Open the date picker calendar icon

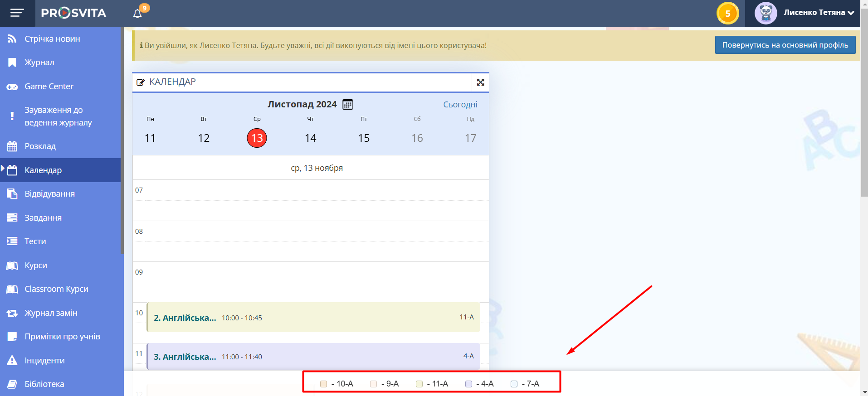click(347, 105)
